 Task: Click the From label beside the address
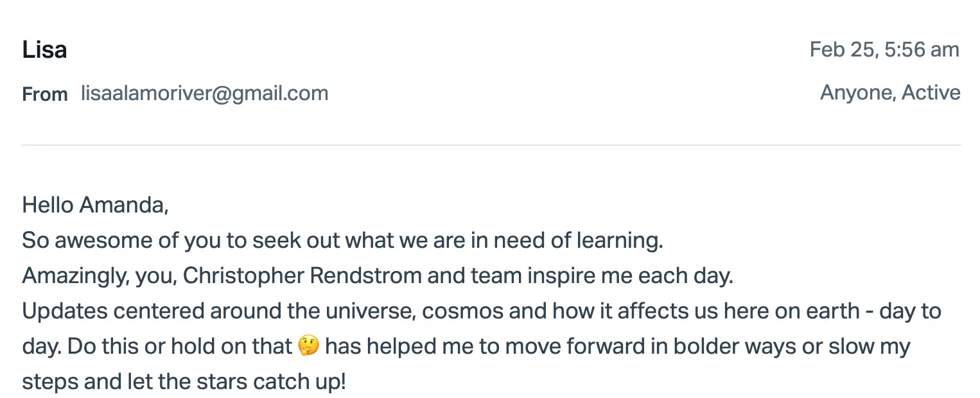coord(45,94)
